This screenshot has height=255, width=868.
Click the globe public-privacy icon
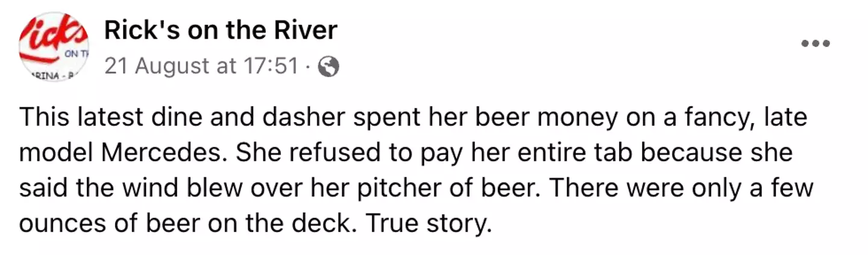328,67
